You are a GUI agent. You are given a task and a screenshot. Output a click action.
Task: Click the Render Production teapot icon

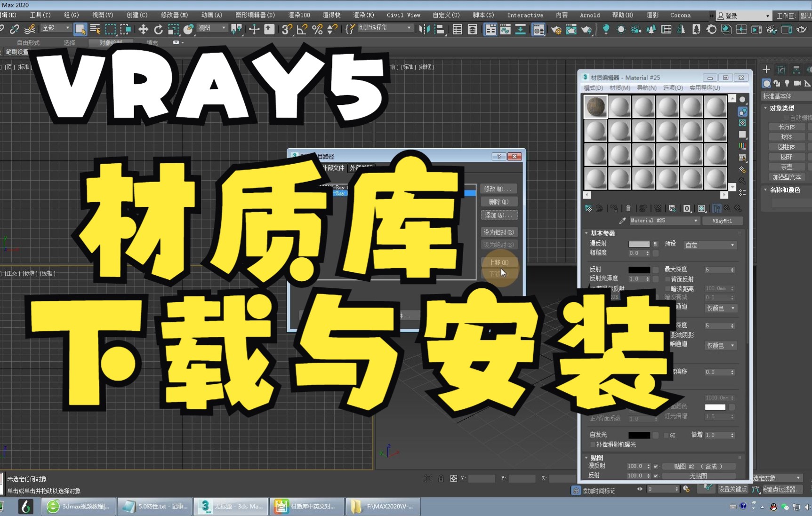[x=587, y=30]
